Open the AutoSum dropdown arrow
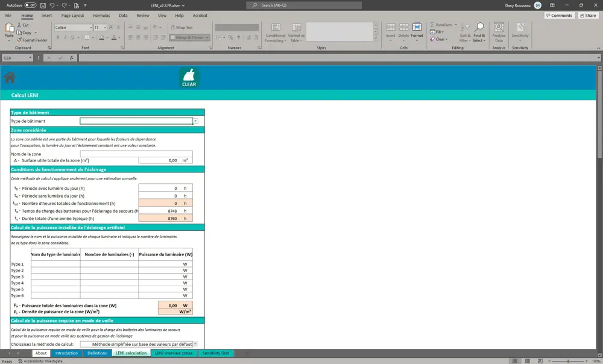 (456, 25)
